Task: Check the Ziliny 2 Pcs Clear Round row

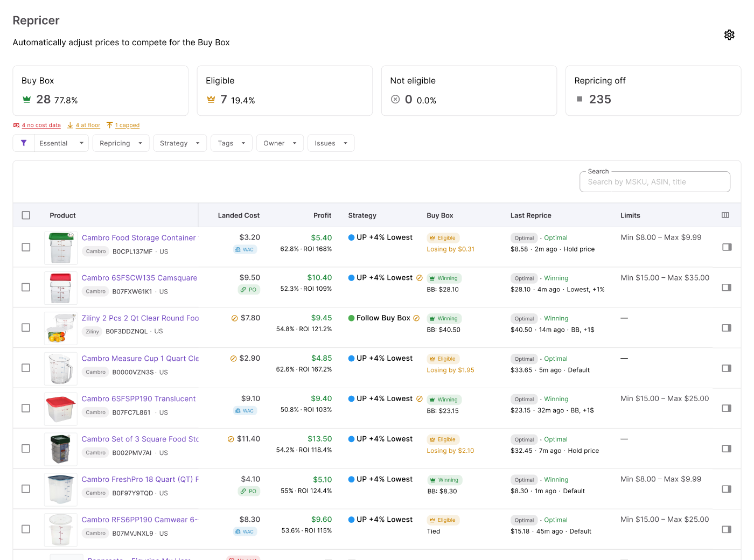Action: coord(26,327)
